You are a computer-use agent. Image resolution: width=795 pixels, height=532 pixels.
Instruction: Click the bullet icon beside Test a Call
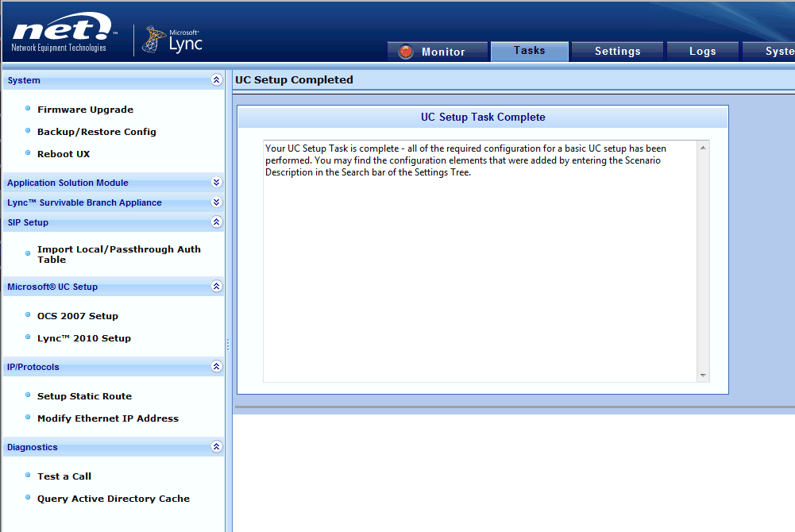[28, 476]
